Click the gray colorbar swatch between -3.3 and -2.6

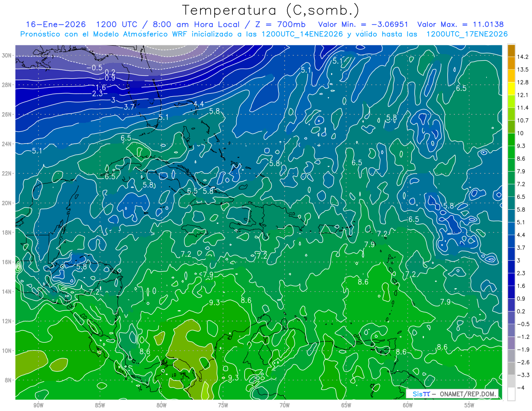tap(511, 368)
